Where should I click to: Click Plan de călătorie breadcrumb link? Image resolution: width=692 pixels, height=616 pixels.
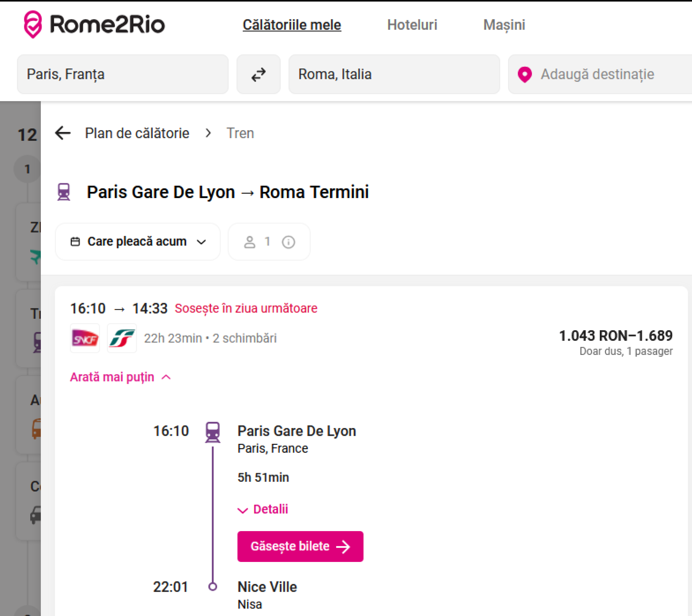(137, 133)
